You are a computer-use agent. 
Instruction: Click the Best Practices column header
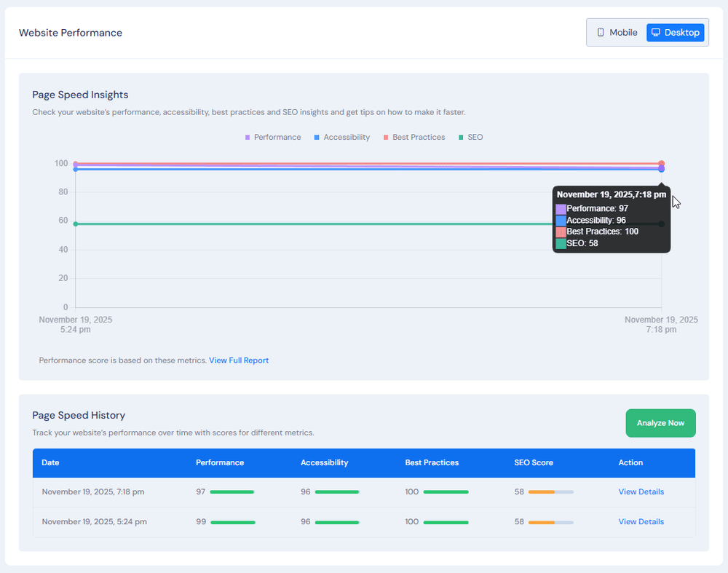[432, 462]
